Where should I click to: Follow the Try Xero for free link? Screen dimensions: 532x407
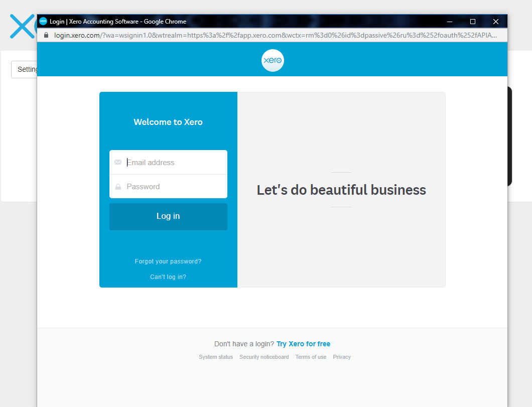[303, 344]
